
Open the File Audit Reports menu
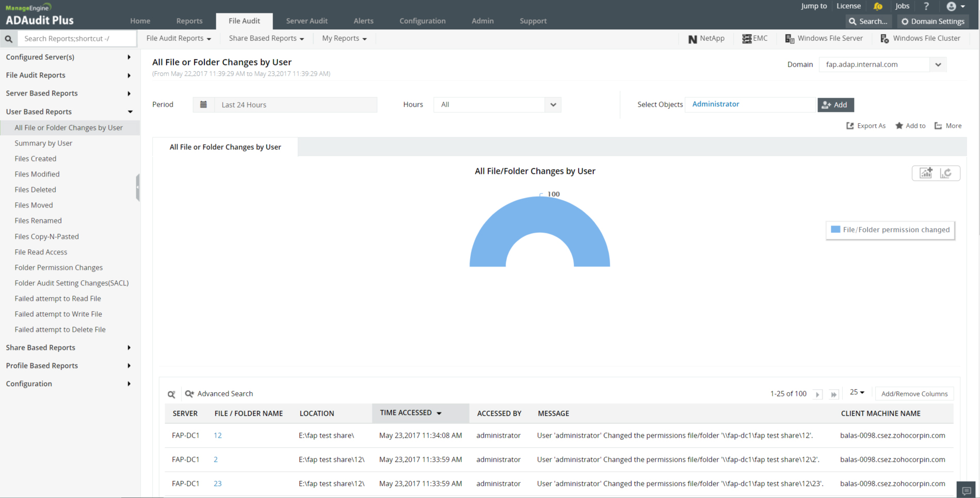tap(179, 38)
